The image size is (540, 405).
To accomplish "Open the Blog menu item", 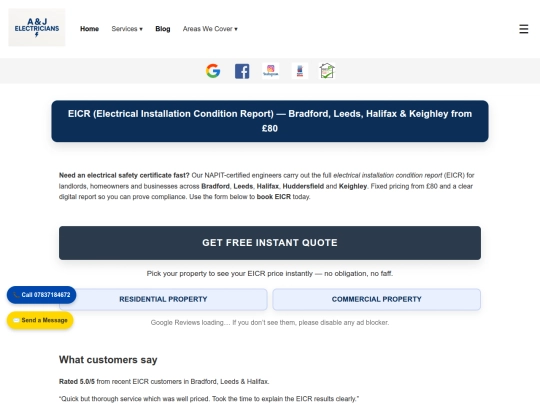I will point(163,29).
